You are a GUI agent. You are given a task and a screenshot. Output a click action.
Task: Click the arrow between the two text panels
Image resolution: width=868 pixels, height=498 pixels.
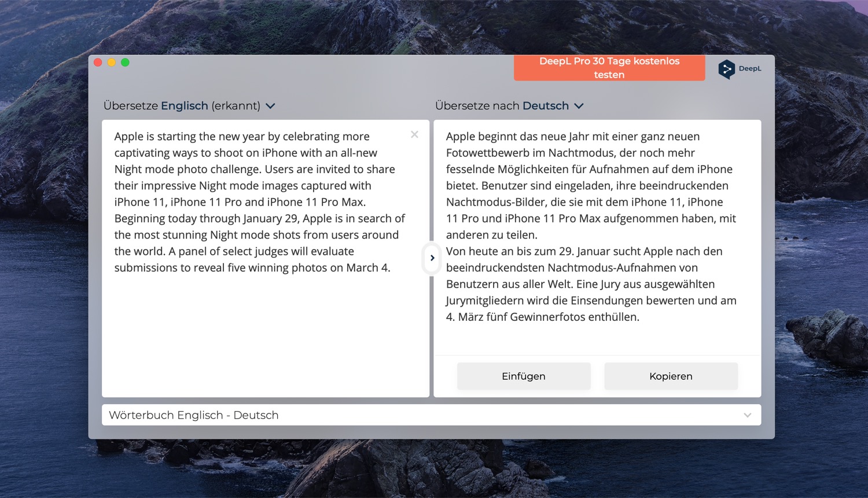pos(432,258)
